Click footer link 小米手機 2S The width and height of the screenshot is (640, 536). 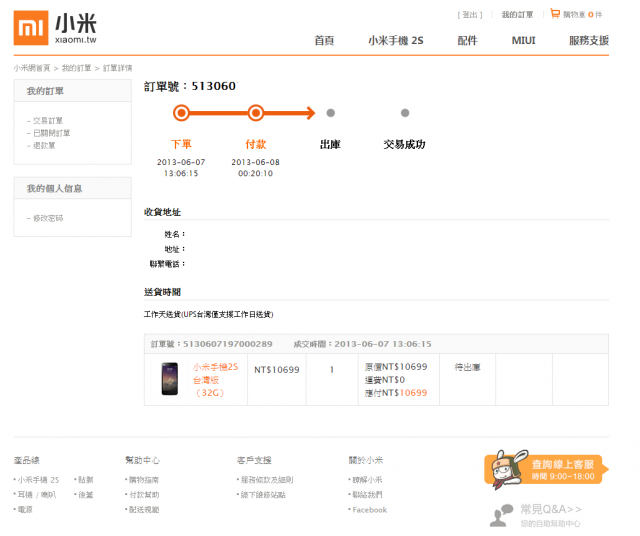tap(38, 480)
